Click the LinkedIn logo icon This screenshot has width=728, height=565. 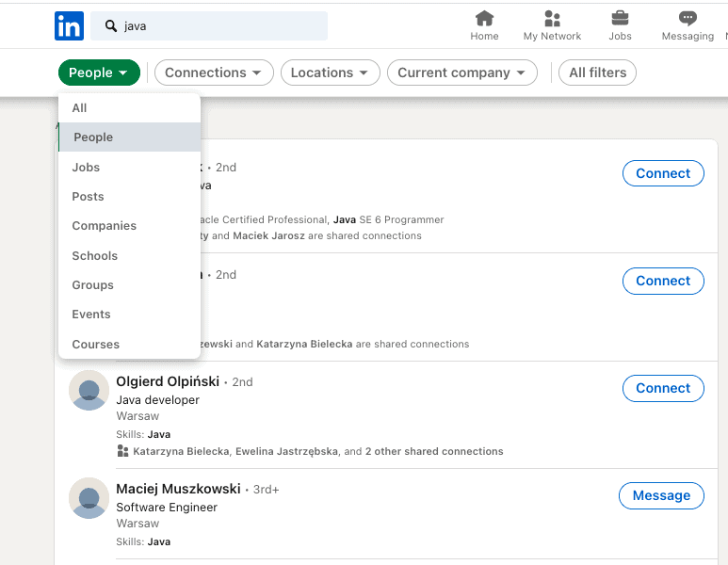coord(69,25)
